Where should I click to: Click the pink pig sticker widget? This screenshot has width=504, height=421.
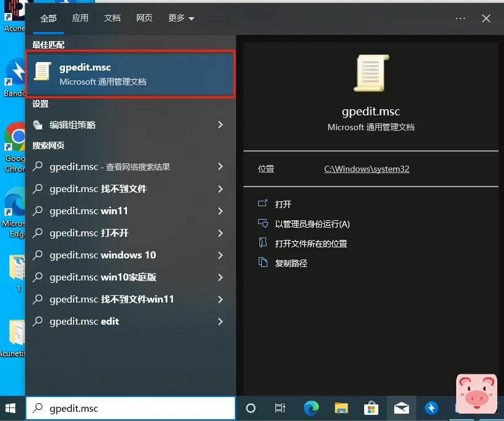[x=476, y=393]
